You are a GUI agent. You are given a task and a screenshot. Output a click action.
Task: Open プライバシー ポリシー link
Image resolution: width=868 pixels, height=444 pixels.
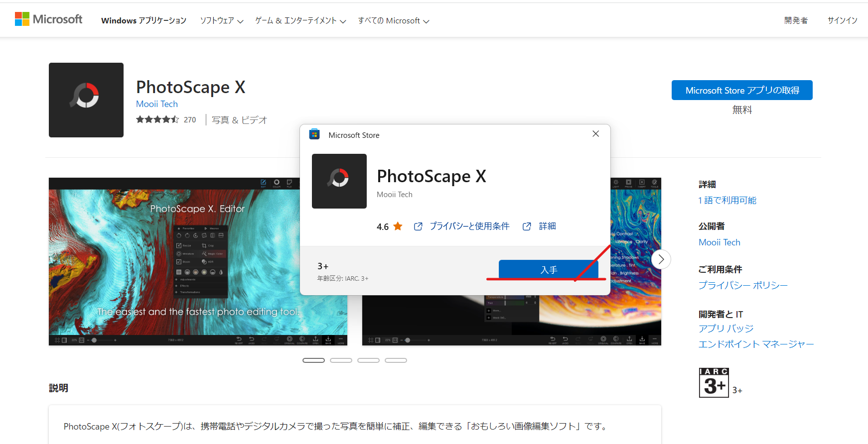(743, 285)
